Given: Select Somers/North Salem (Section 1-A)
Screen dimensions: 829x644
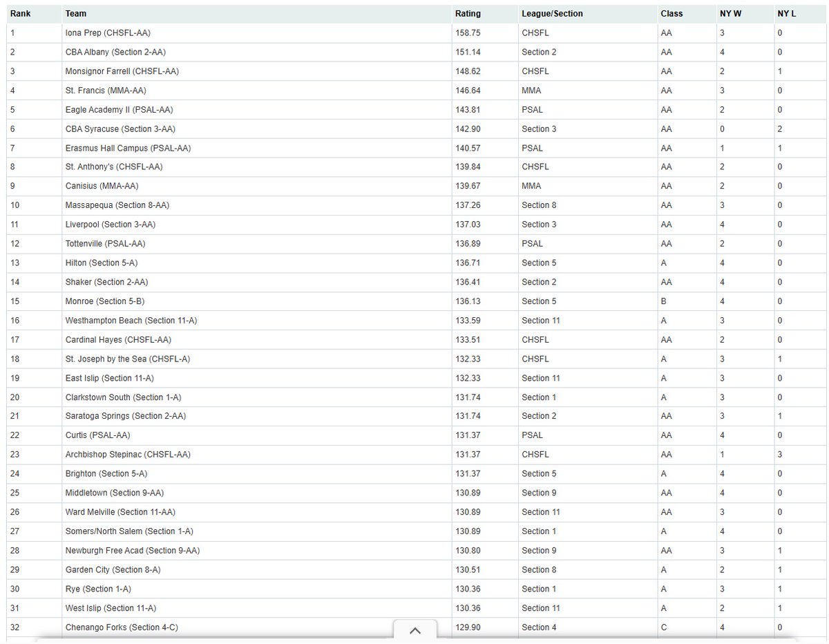Looking at the screenshot, I should click(129, 531).
